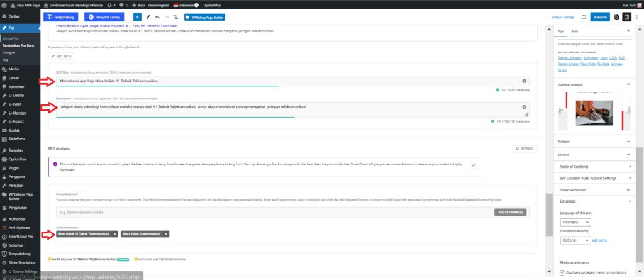
Task: Open the Indonesia language switcher in admin bar
Action: 186,5
